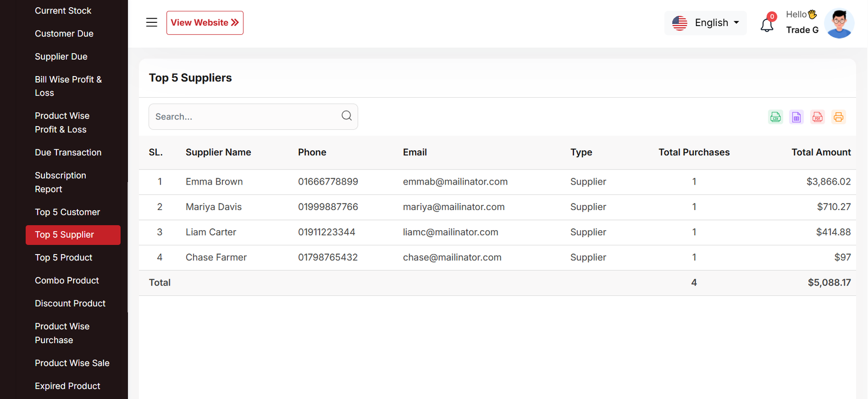Download the report as PDF
Screen dimensions: 868x399
(818, 117)
